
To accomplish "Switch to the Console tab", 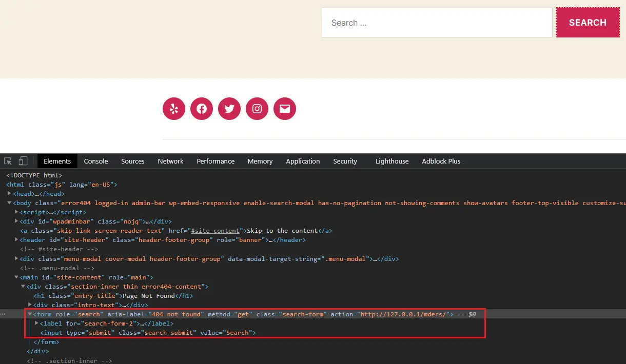I will pyautogui.click(x=95, y=160).
